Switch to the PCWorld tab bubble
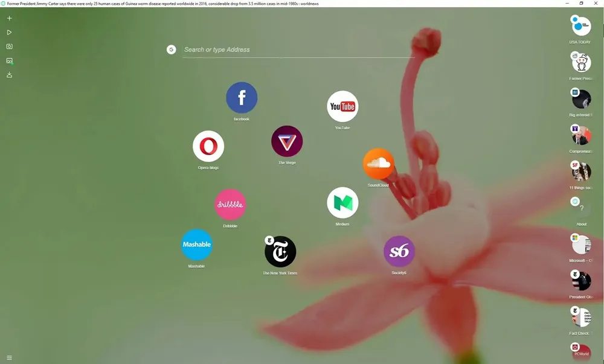This screenshot has height=364, width=604. tap(581, 352)
